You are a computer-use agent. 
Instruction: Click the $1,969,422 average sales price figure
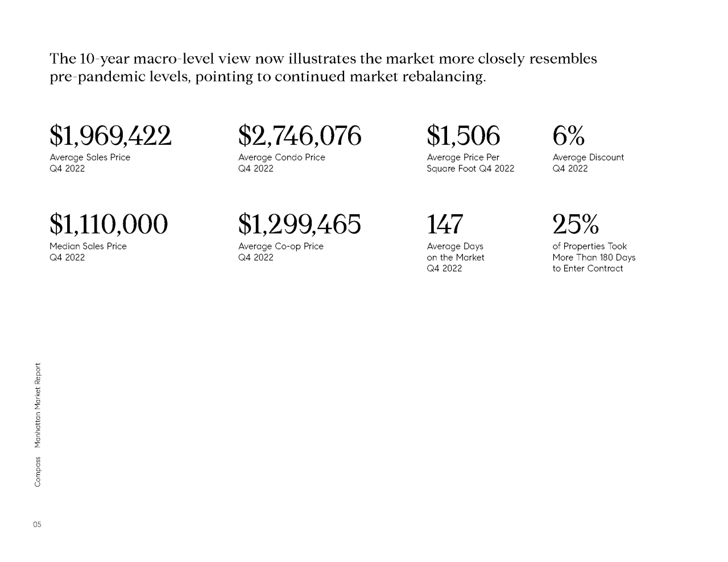click(x=110, y=136)
